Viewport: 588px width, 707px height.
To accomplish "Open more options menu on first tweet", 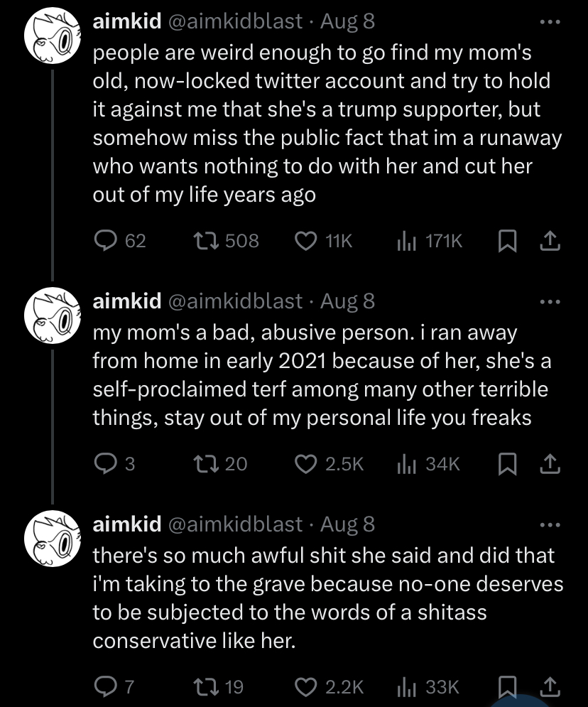I will click(x=550, y=21).
